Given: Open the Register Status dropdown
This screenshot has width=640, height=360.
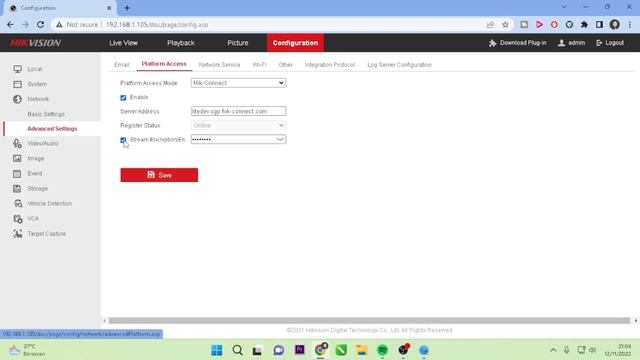Looking at the screenshot, I should [x=238, y=125].
